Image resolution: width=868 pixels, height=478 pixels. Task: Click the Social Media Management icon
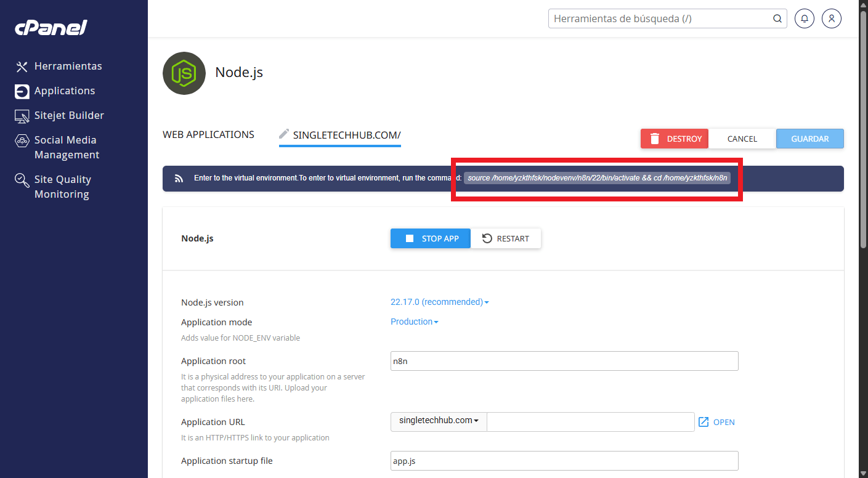click(x=22, y=140)
